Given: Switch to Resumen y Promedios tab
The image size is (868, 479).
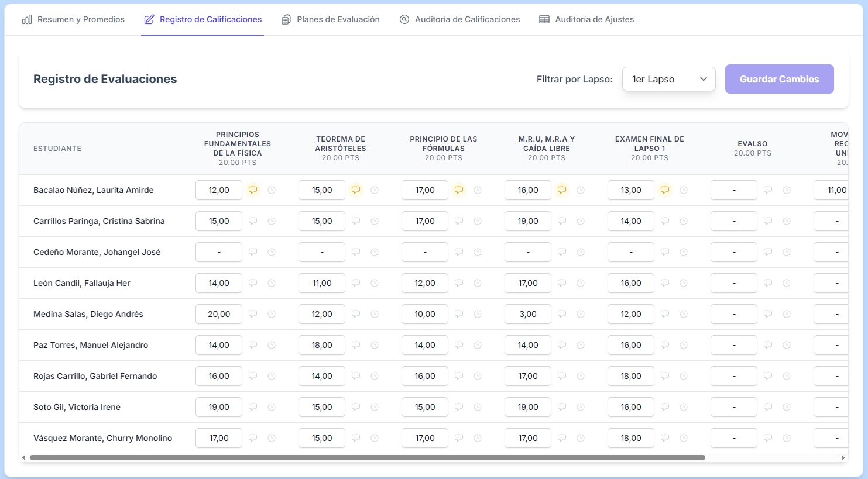Looking at the screenshot, I should (x=73, y=19).
